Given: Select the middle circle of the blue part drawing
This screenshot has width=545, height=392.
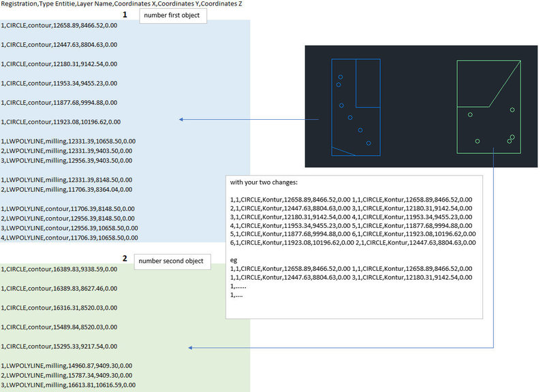Looking at the screenshot, I should (349, 116).
